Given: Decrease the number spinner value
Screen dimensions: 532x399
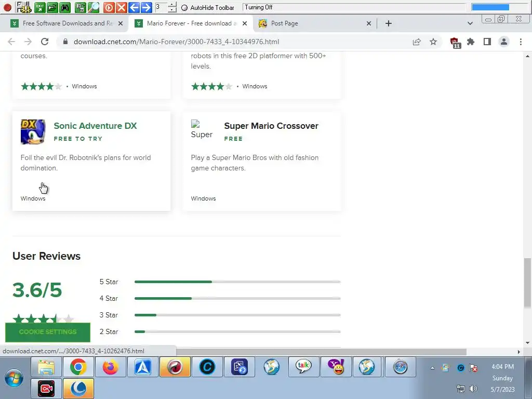Looking at the screenshot, I should click(172, 10).
